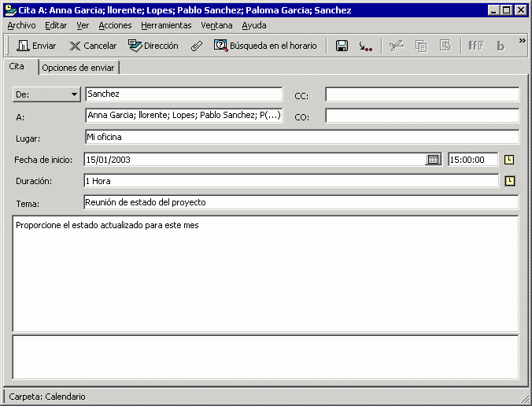
Task: Switch to Opciones de enviar tab
Action: pos(79,68)
